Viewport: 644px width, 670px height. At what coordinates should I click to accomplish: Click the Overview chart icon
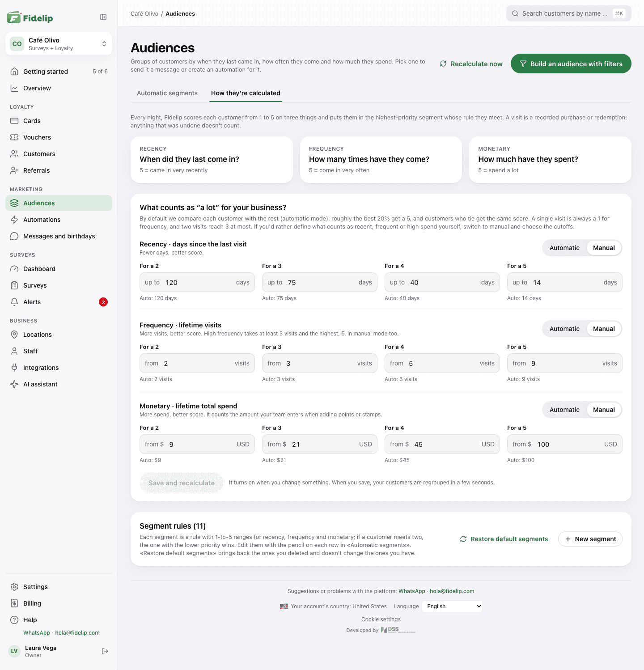14,88
